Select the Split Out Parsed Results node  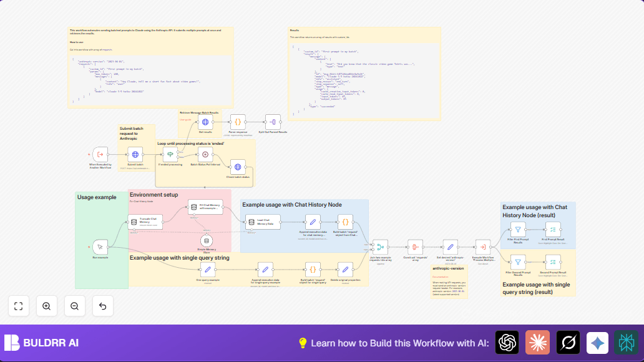[273, 122]
